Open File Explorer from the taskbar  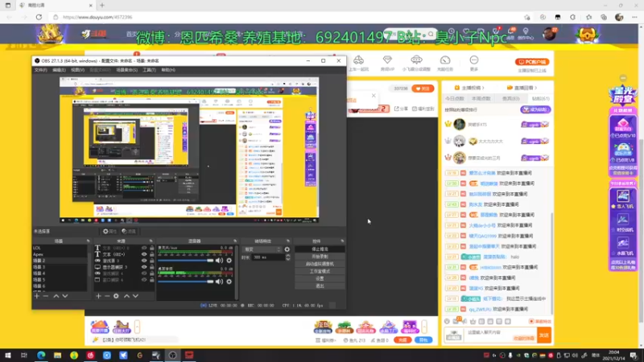(x=57, y=355)
